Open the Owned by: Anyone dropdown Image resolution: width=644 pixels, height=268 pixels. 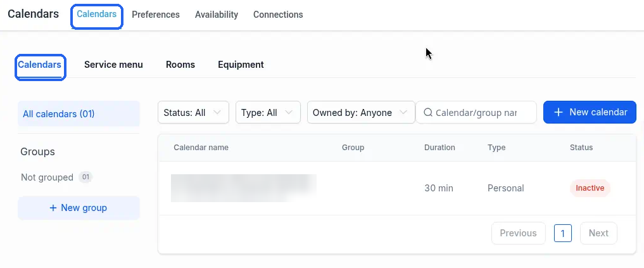(x=361, y=113)
